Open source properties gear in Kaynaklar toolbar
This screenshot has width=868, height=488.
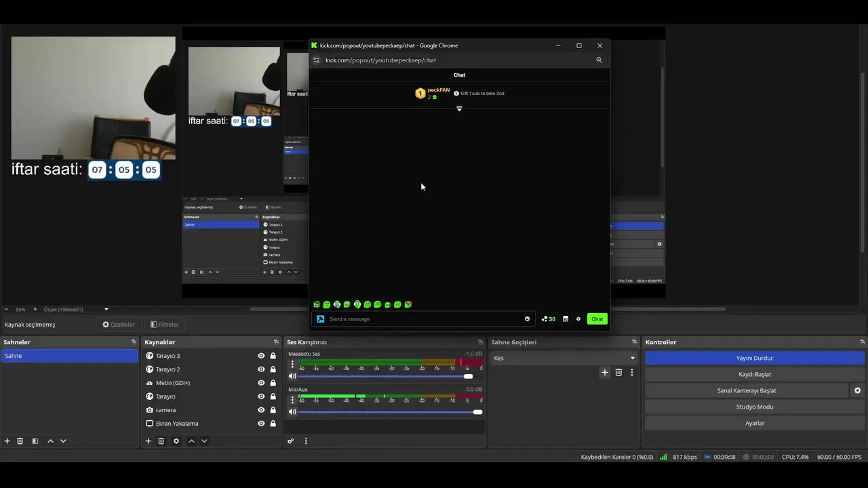[176, 441]
